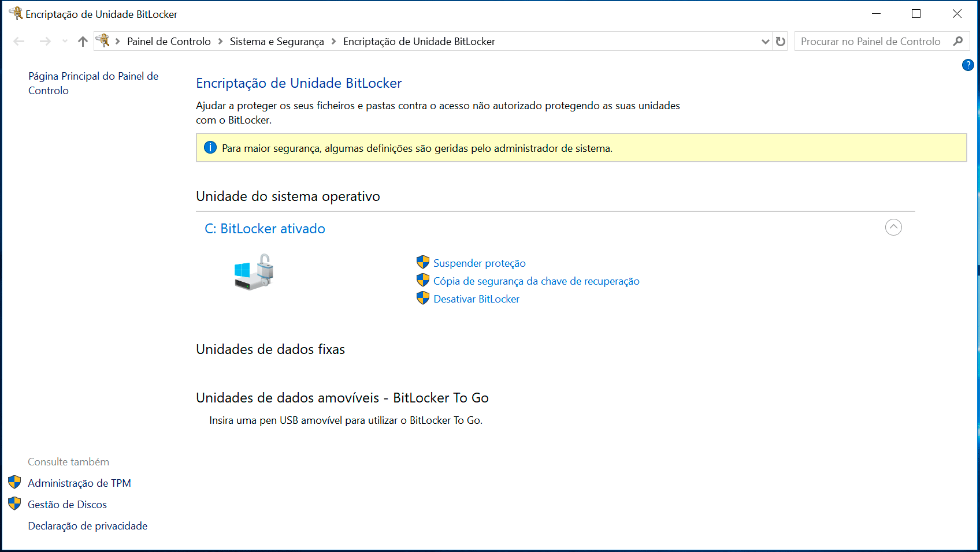Image resolution: width=980 pixels, height=552 pixels.
Task: Open Administração de TPM
Action: click(x=79, y=483)
